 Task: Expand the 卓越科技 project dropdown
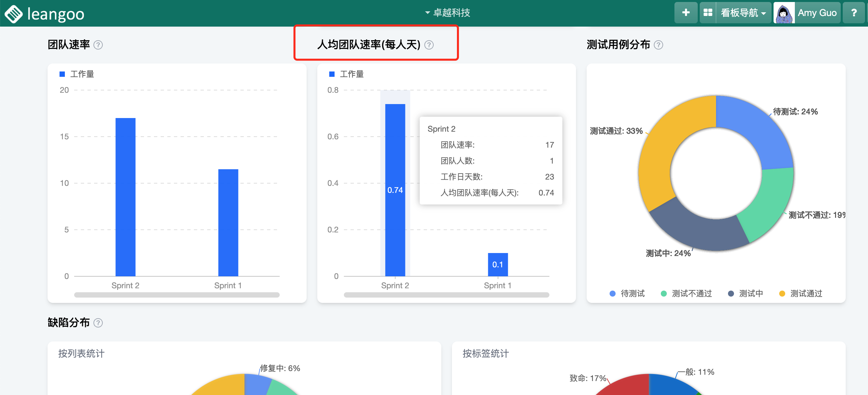click(x=448, y=13)
